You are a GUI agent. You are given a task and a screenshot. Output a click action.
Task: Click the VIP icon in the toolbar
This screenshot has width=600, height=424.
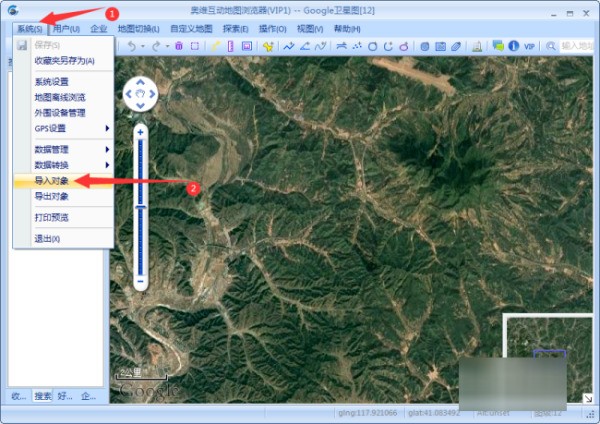point(530,46)
